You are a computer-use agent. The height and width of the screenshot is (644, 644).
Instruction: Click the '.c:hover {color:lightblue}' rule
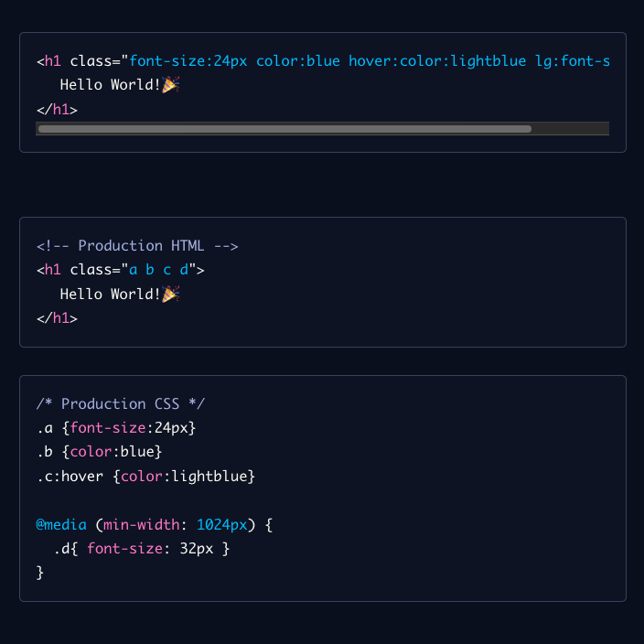(145, 477)
